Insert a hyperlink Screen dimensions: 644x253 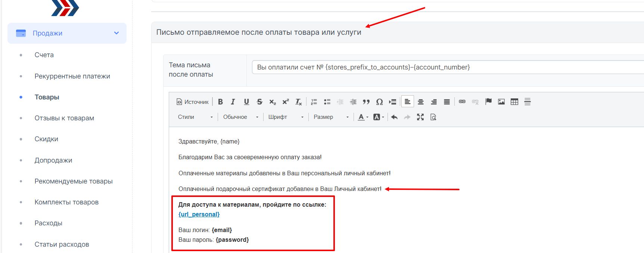click(462, 102)
